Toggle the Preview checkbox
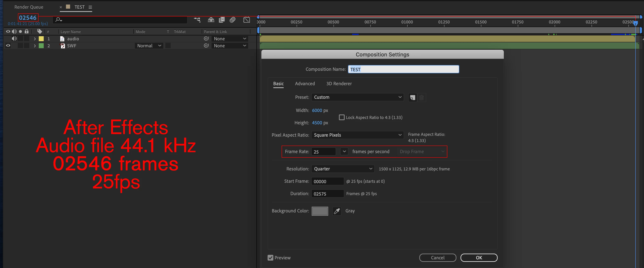This screenshot has height=268, width=644. pos(270,258)
